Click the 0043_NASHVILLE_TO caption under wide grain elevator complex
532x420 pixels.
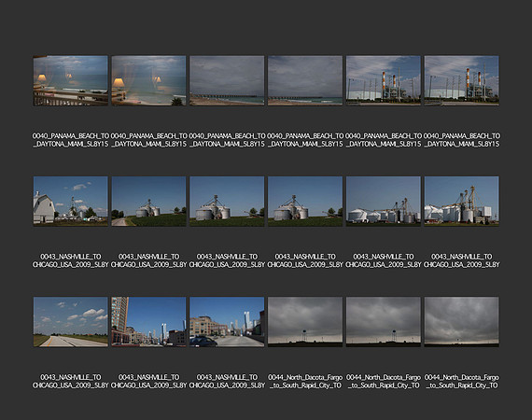click(x=384, y=260)
